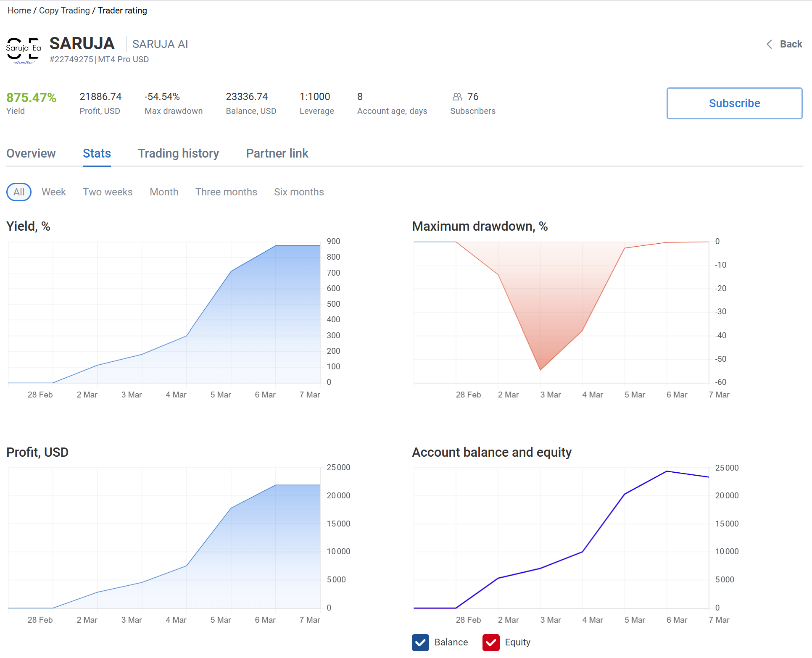Open the Home breadcrumb link

(19, 11)
